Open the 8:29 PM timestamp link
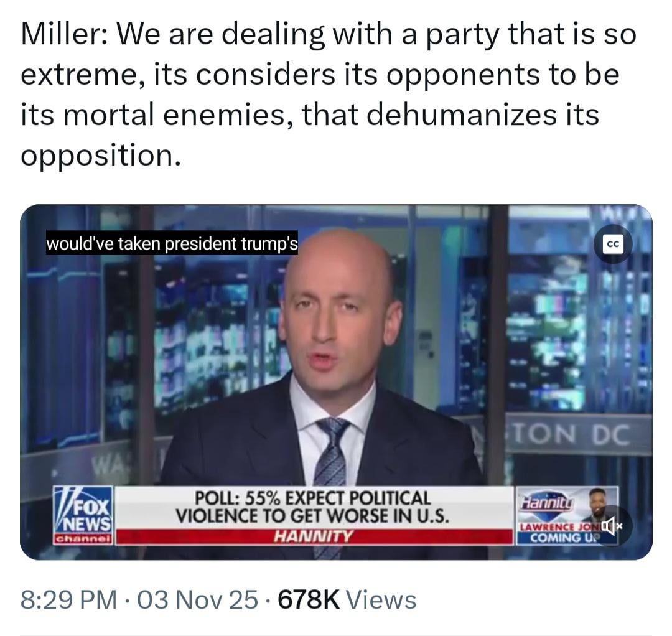672x636 pixels. tap(68, 599)
